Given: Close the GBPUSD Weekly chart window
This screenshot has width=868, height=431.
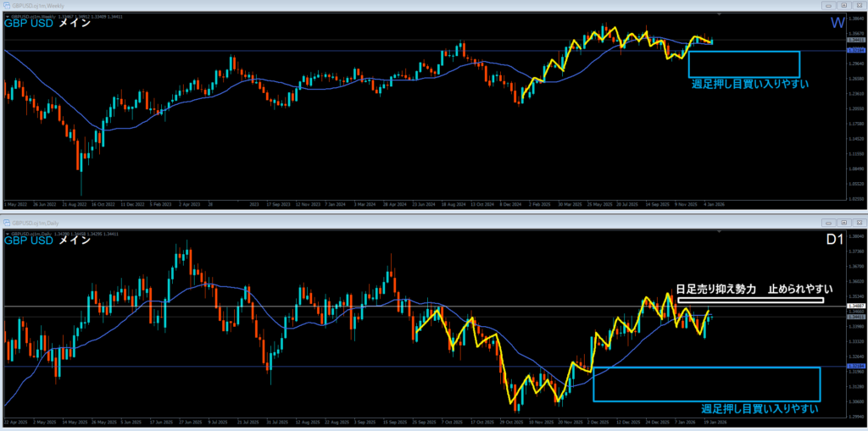Looking at the screenshot, I should (858, 5).
